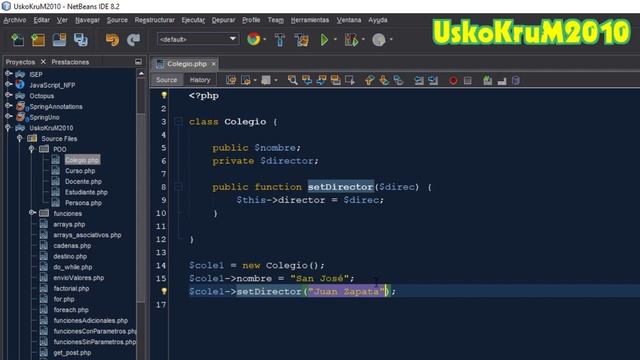Click the gray Profile Project icon
The height and width of the screenshot is (360, 640).
tap(379, 40)
